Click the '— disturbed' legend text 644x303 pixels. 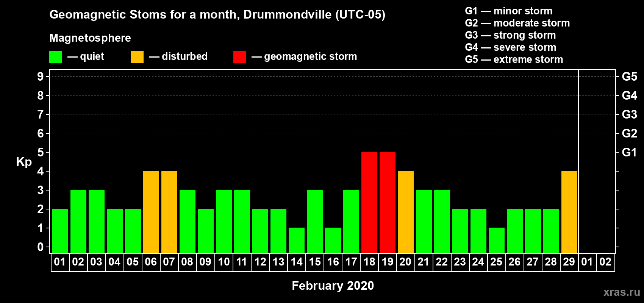tap(178, 56)
